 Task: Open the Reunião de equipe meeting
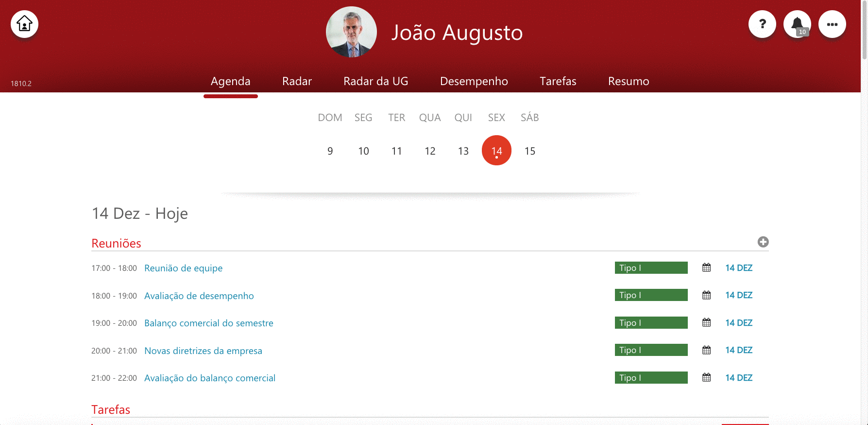pos(184,268)
